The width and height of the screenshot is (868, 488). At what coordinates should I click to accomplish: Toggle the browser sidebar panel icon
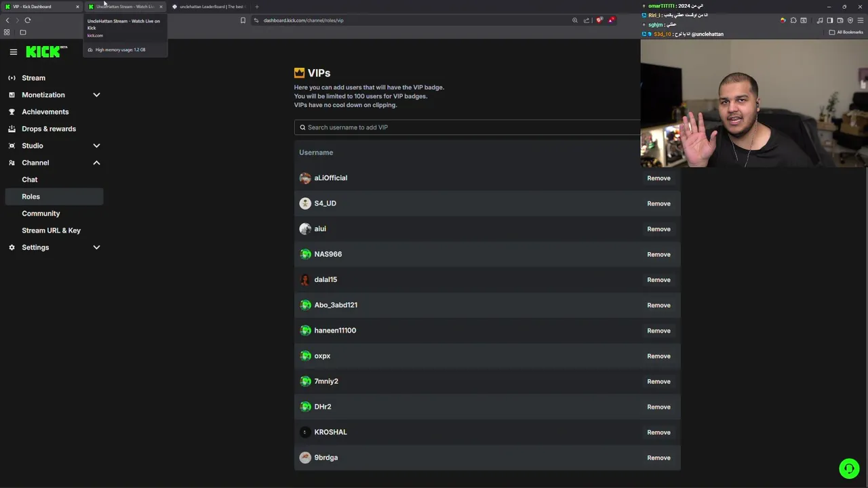click(x=829, y=20)
